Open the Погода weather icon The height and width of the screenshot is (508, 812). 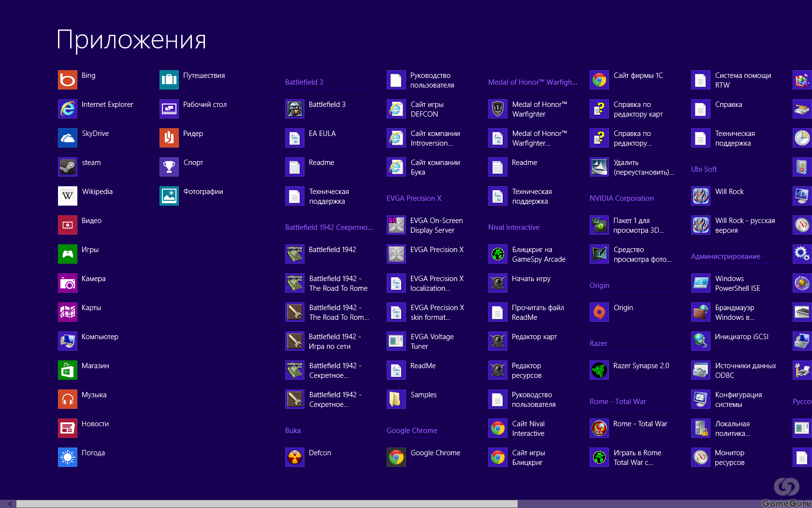pyautogui.click(x=68, y=457)
